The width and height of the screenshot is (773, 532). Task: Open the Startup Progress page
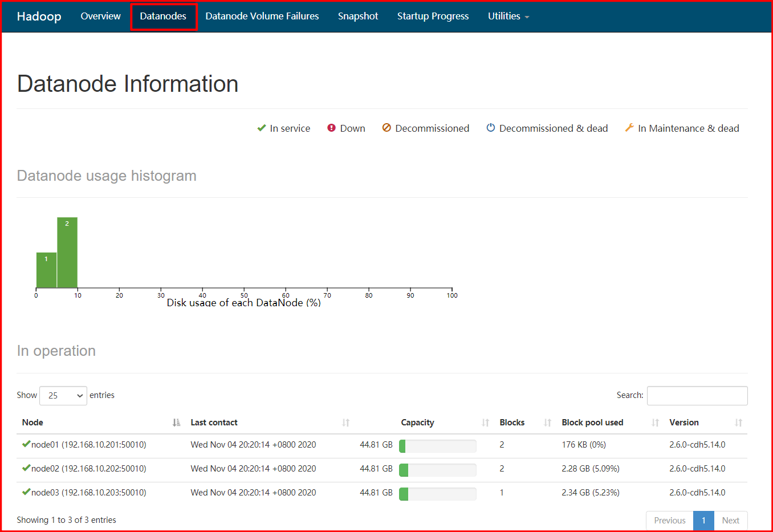coord(433,17)
